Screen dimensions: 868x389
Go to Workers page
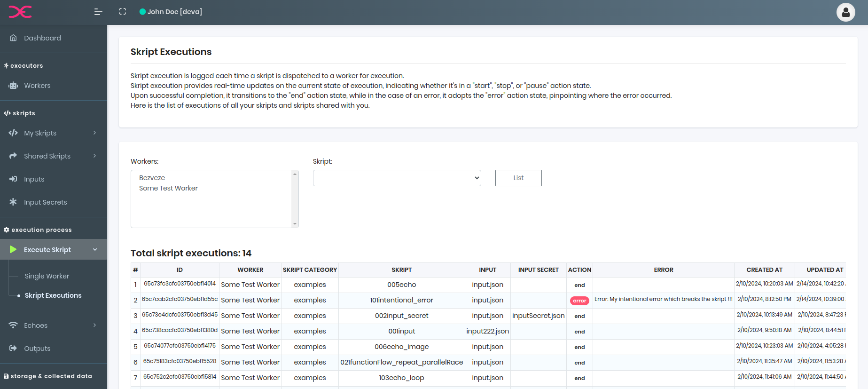point(37,86)
